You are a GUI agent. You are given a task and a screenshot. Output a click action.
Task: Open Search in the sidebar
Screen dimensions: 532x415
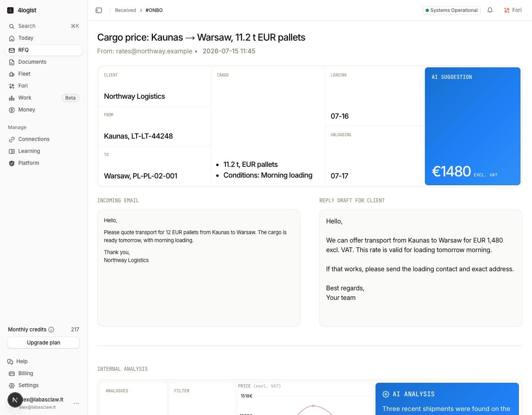[x=44, y=26]
